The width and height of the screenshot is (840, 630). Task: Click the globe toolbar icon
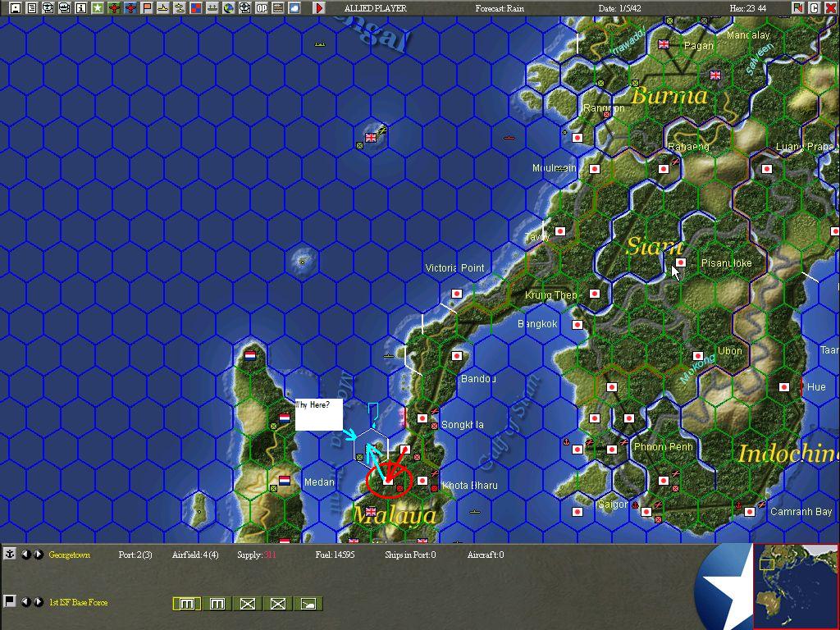tap(228, 8)
